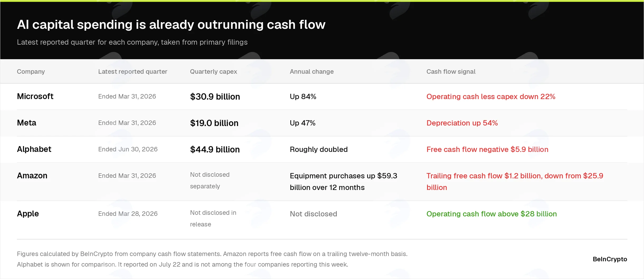Click the "BeInCrypto" credit at bottom right
Screen dimensions: 644x279
(610, 259)
